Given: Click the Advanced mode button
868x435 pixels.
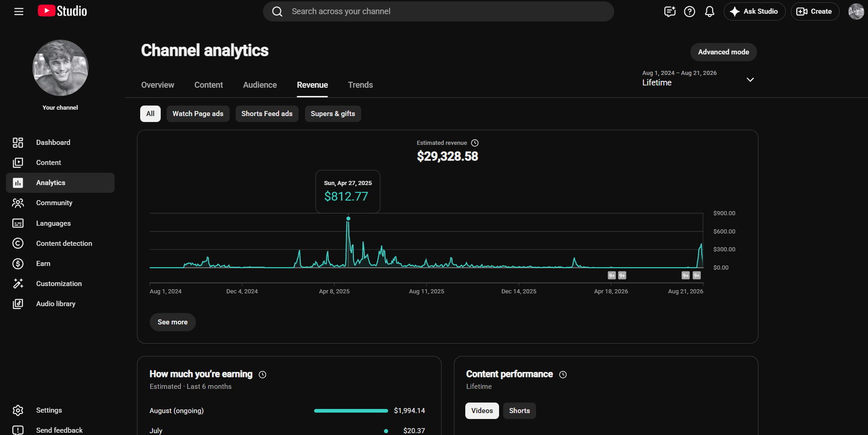Looking at the screenshot, I should tap(724, 52).
